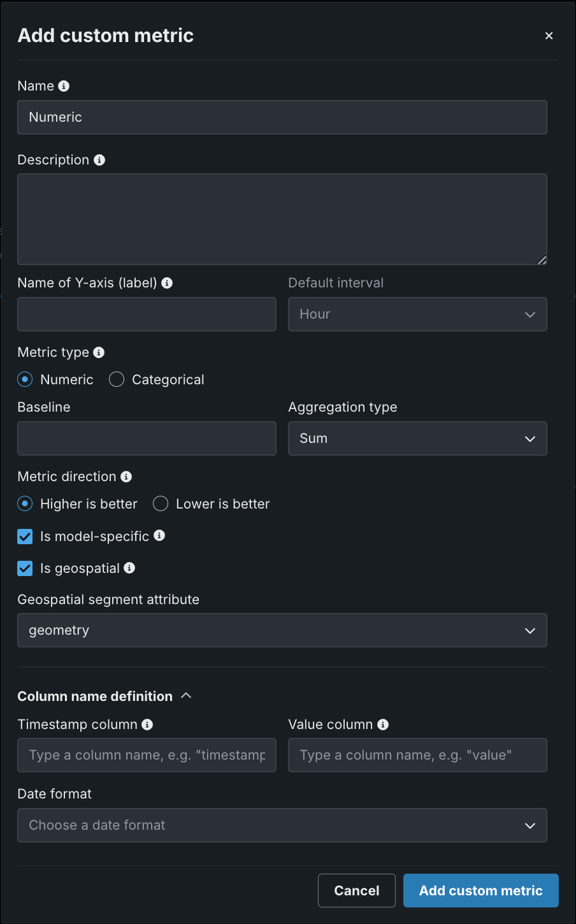This screenshot has width=576, height=924.
Task: Open the Date format dropdown
Action: click(x=282, y=825)
